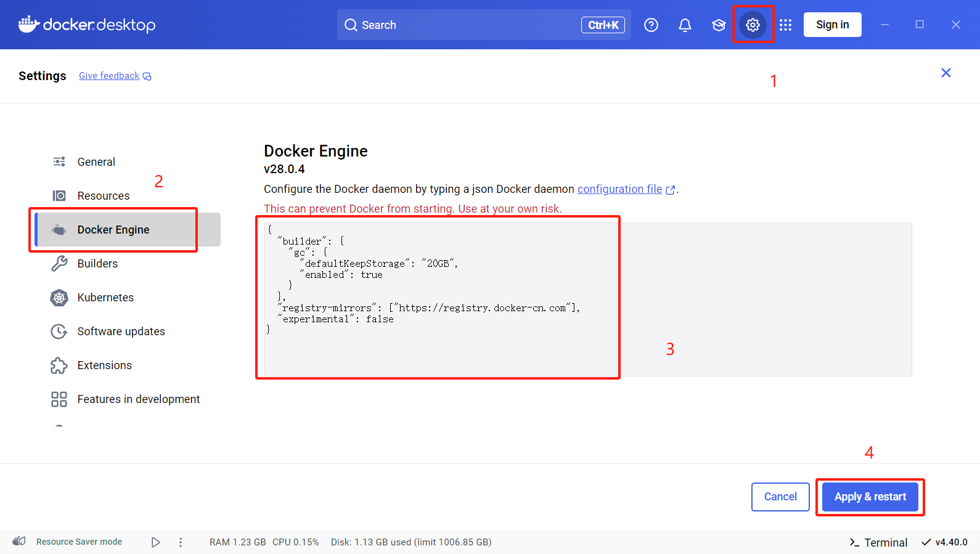
Task: Click the CPU 0.15% status text
Action: (x=296, y=542)
